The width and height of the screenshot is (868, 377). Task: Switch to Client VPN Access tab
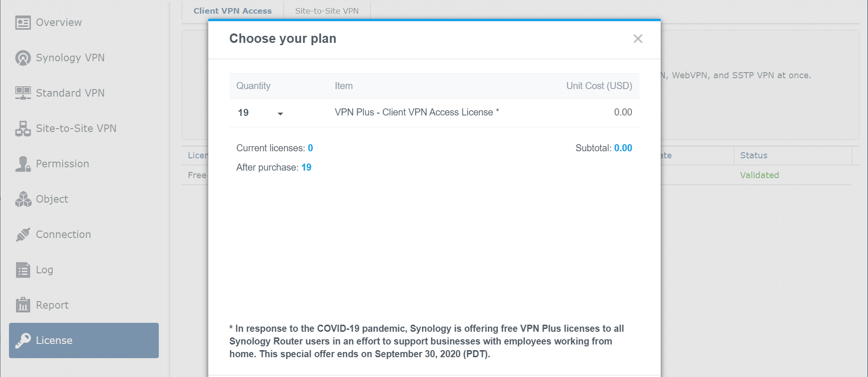pyautogui.click(x=233, y=11)
